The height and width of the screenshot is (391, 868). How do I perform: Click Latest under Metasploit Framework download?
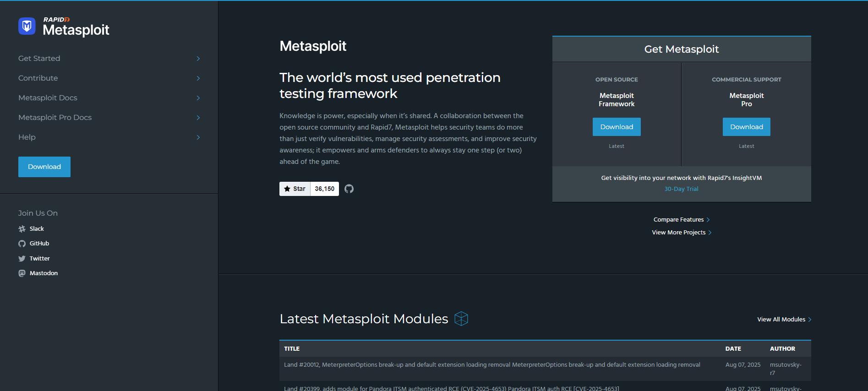pos(617,146)
